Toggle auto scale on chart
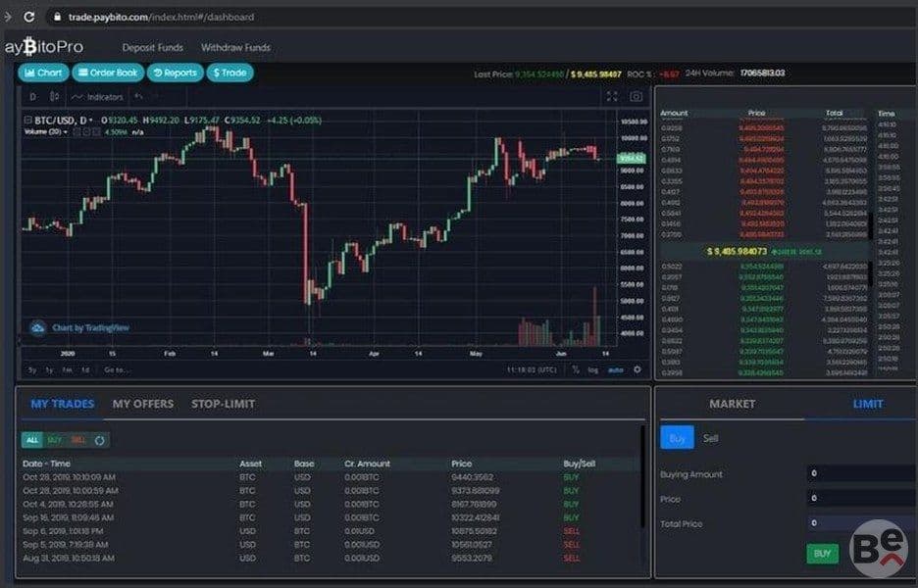This screenshot has height=588, width=918. tap(615, 370)
